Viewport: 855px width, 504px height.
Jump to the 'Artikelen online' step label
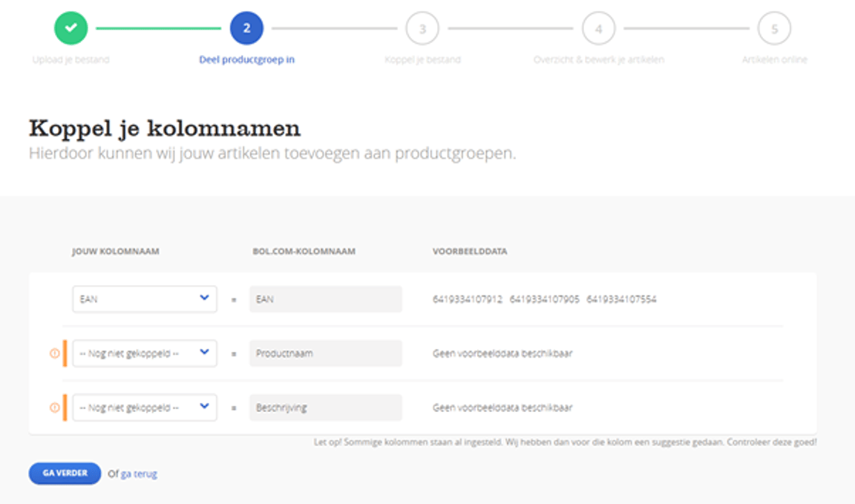click(774, 59)
